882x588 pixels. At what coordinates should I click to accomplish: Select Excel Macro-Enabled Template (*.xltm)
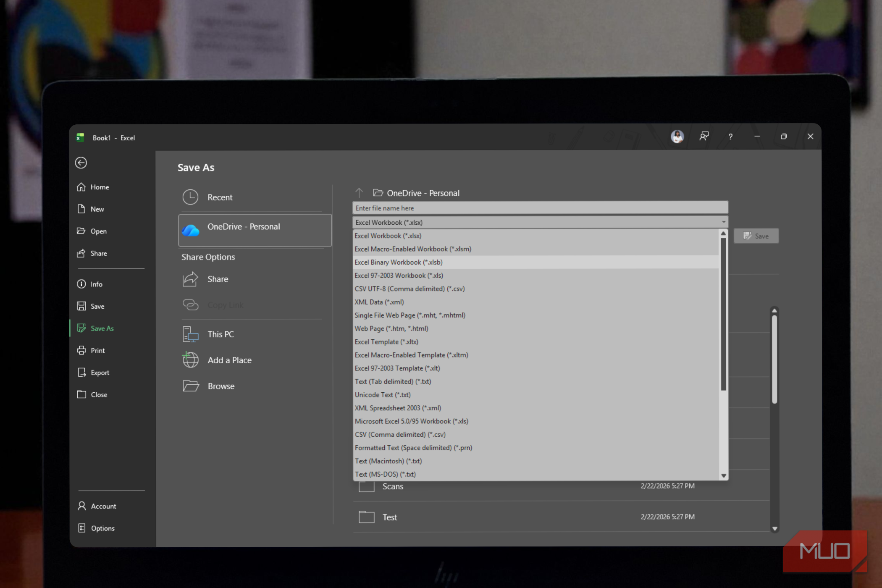(x=536, y=355)
